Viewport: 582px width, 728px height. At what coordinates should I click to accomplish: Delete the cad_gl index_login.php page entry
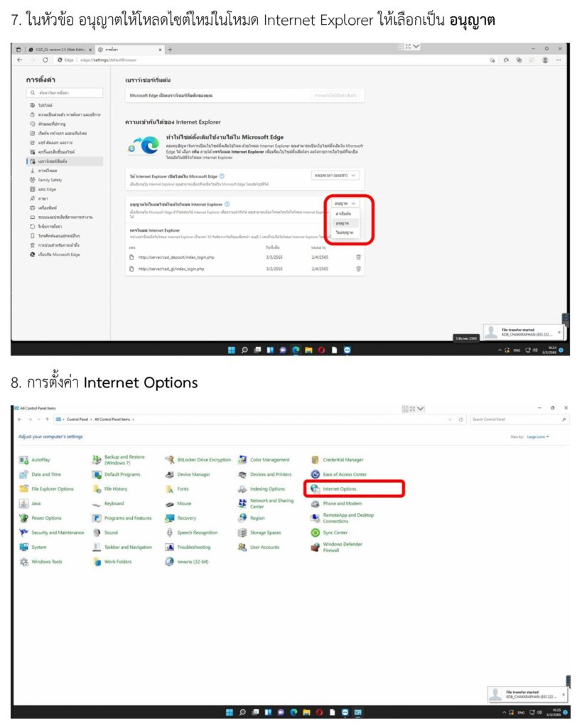click(x=358, y=269)
